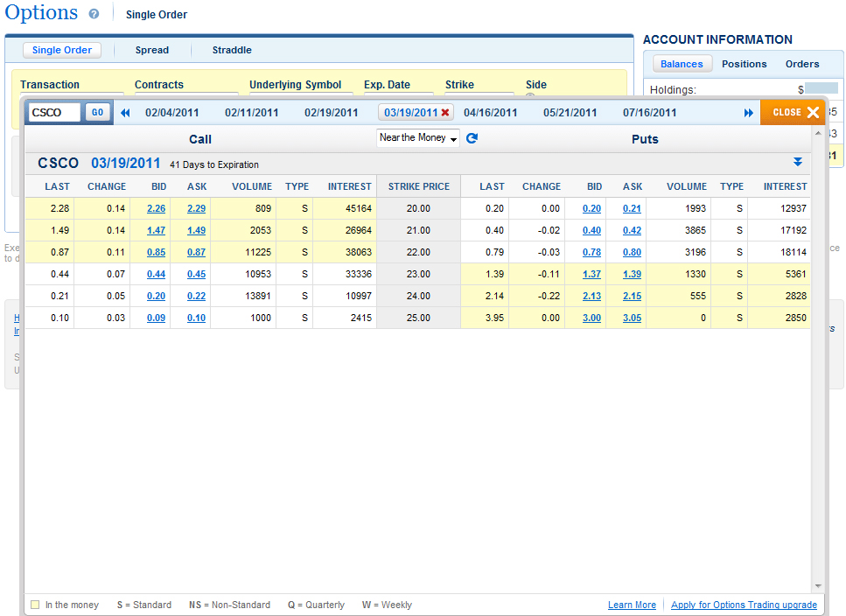846x616 pixels.
Task: Click the call INTEREST value 45164
Action: point(359,209)
